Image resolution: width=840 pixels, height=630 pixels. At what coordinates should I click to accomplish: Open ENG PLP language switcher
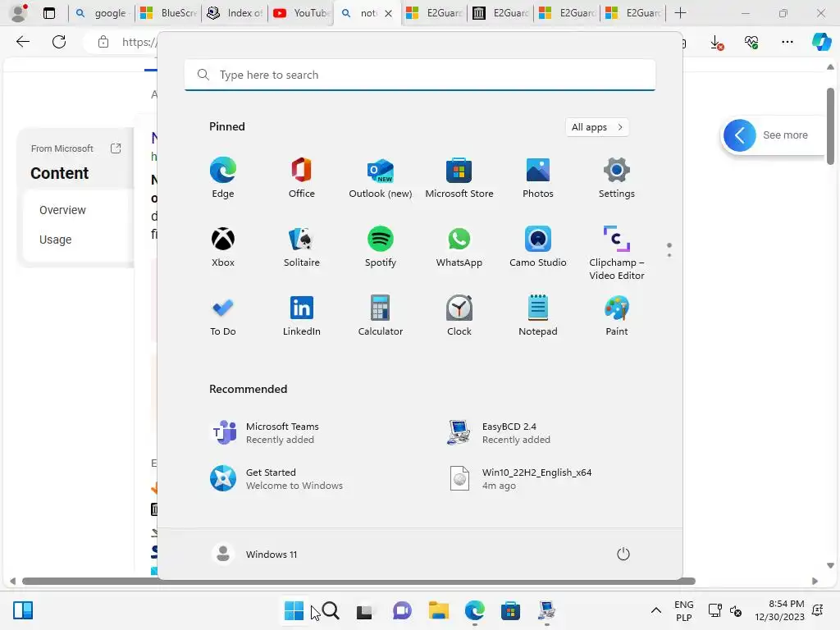[x=684, y=610]
